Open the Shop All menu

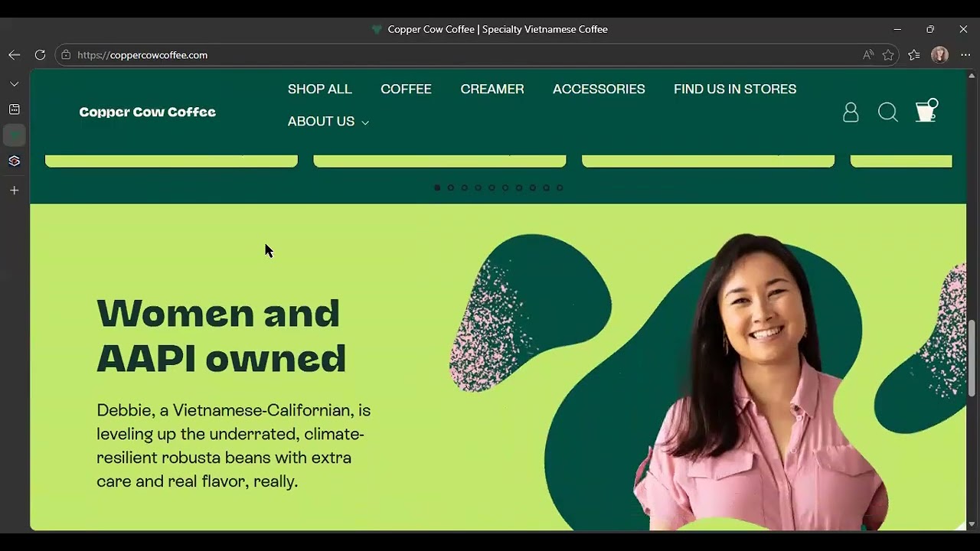point(320,89)
